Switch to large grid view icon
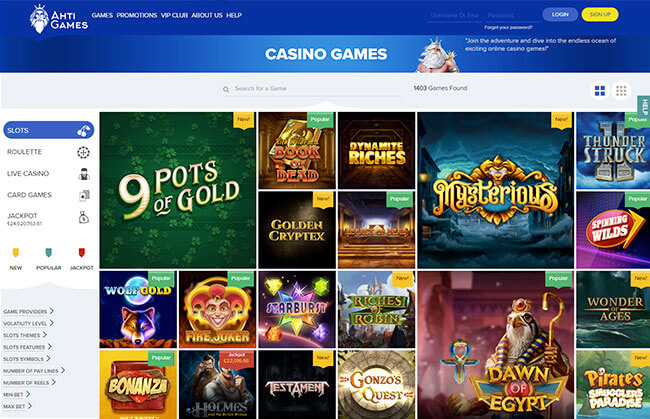650x419 pixels. 599,90
